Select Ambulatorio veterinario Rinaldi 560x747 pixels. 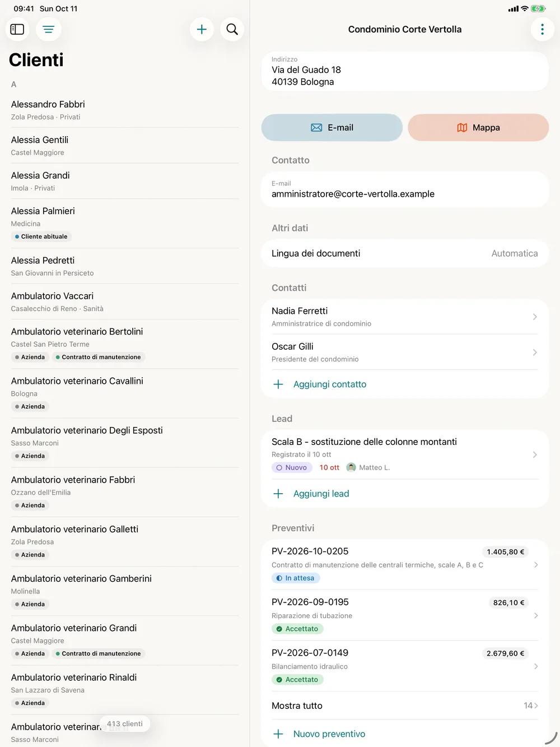coord(124,689)
